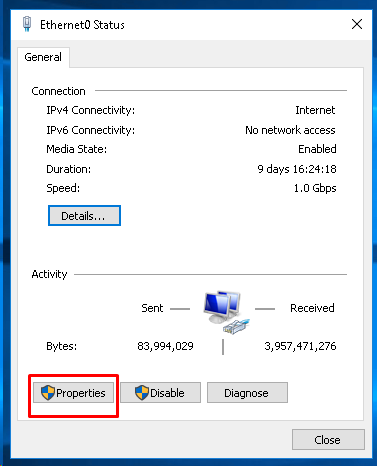The width and height of the screenshot is (377, 466).
Task: Click the 'Sent' label
Action: point(152,308)
